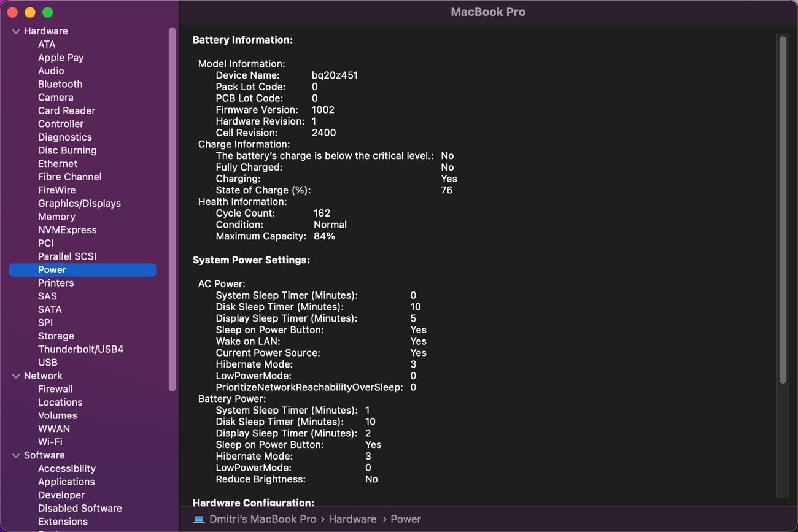This screenshot has height=532, width=798.
Task: Select Accessibility under Software
Action: 67,469
